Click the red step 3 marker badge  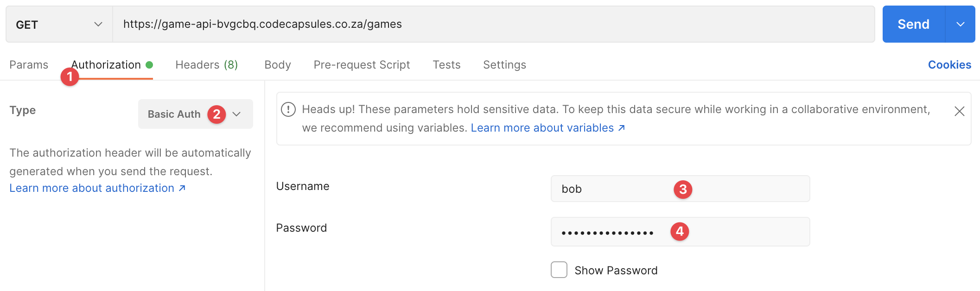point(683,189)
